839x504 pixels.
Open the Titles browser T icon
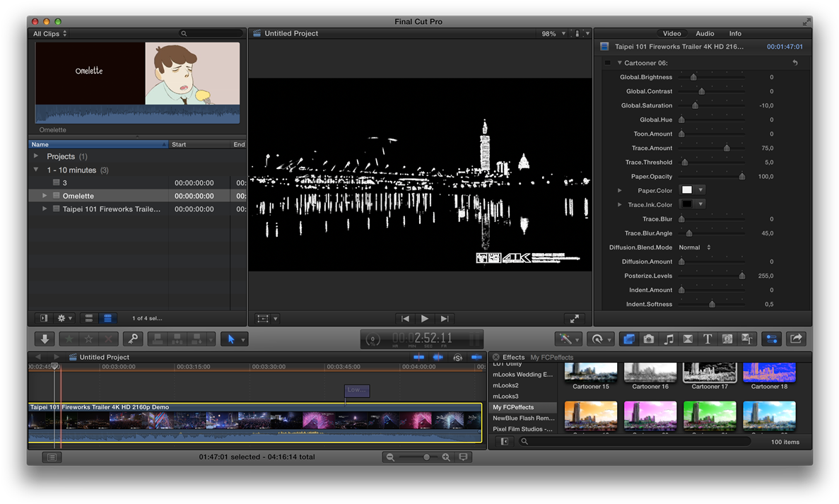(x=708, y=339)
